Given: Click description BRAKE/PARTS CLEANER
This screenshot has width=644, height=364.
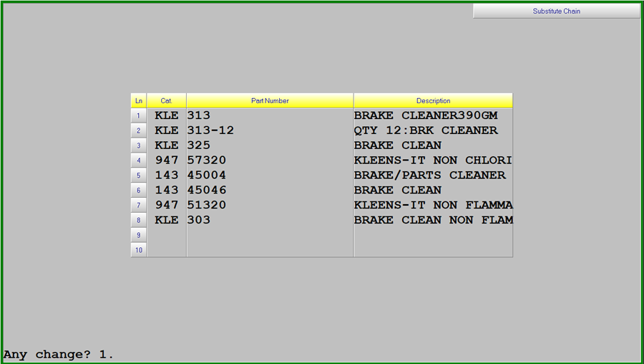Looking at the screenshot, I should [x=430, y=176].
